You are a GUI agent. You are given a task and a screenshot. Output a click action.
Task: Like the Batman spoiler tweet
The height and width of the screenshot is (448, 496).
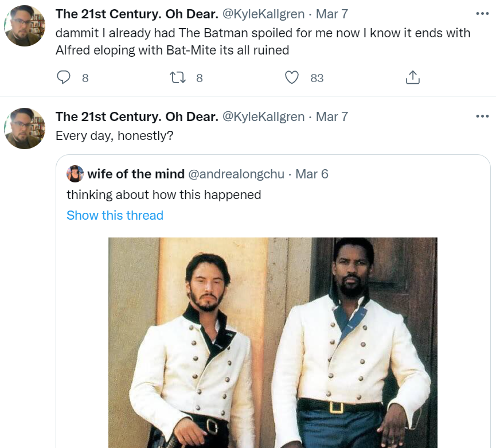tap(292, 77)
